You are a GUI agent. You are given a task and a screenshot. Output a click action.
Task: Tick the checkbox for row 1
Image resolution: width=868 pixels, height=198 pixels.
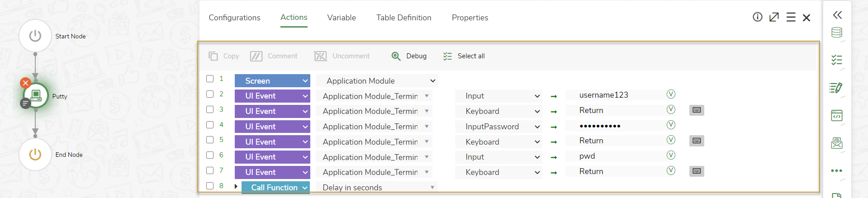click(210, 79)
